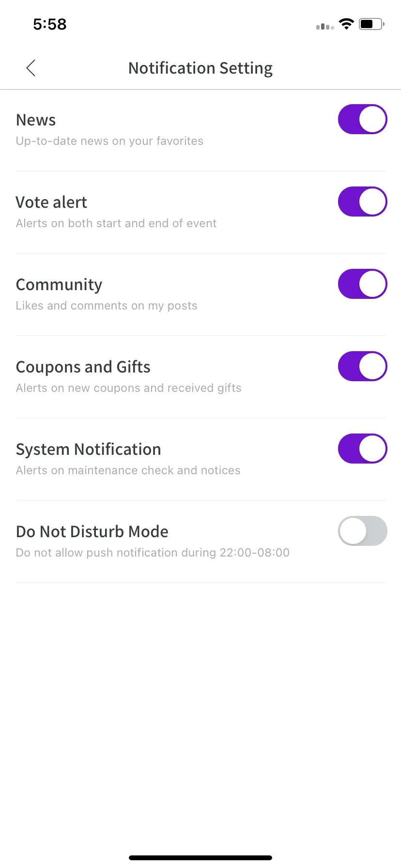This screenshot has width=401, height=868.
Task: Turn off System Notification toggle
Action: pos(362,449)
